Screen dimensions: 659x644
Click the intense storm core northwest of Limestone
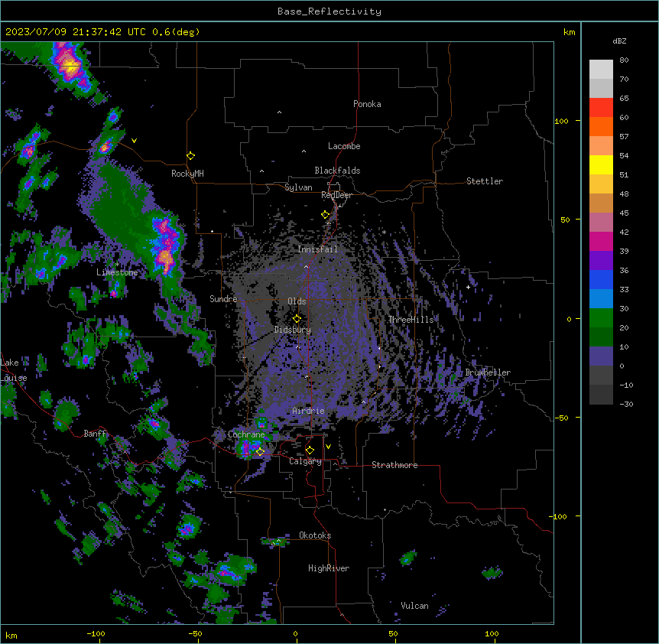165,248
